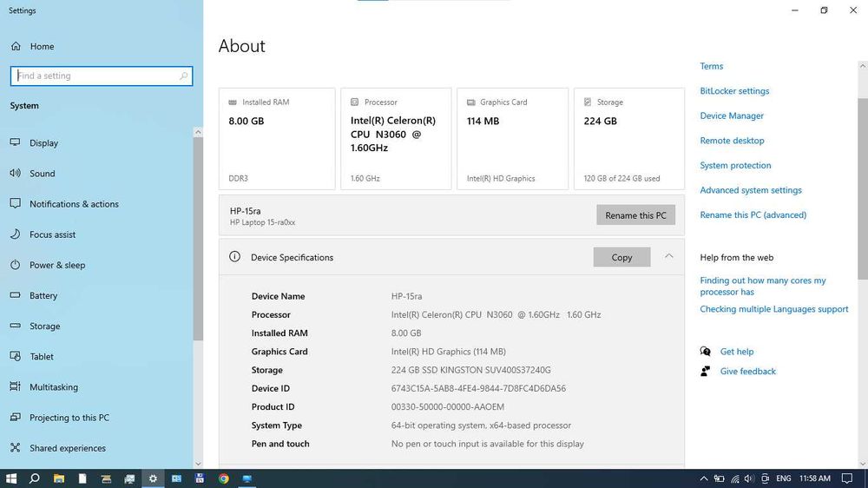Show hidden system tray icons

[x=704, y=478]
